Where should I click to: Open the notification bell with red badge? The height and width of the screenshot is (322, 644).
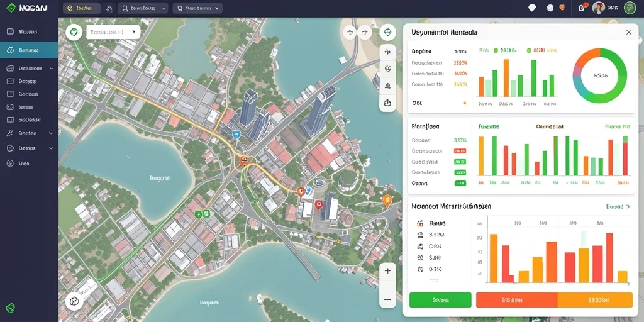(x=582, y=8)
